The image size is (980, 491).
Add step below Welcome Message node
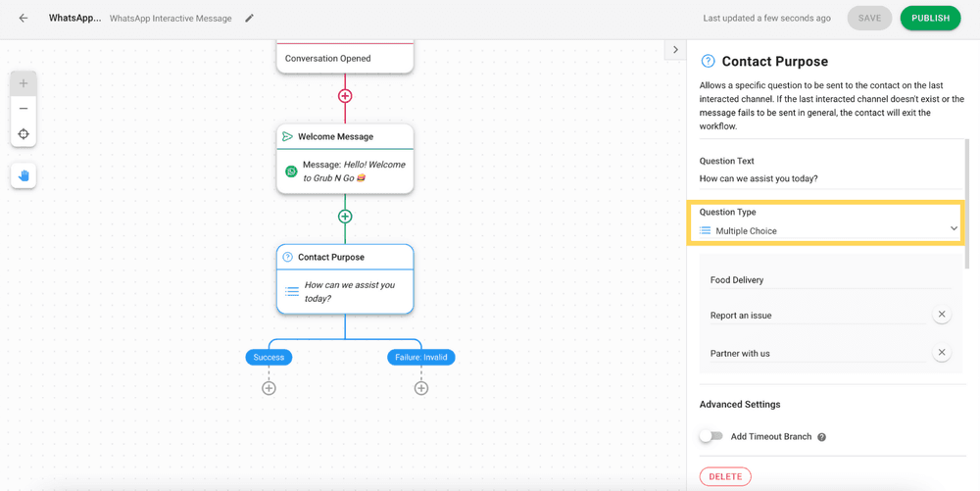pyautogui.click(x=345, y=217)
